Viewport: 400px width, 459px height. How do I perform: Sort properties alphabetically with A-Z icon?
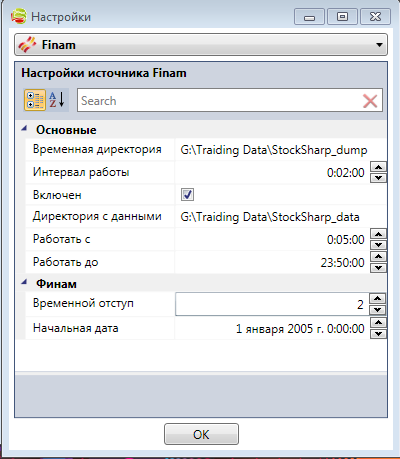pos(57,100)
